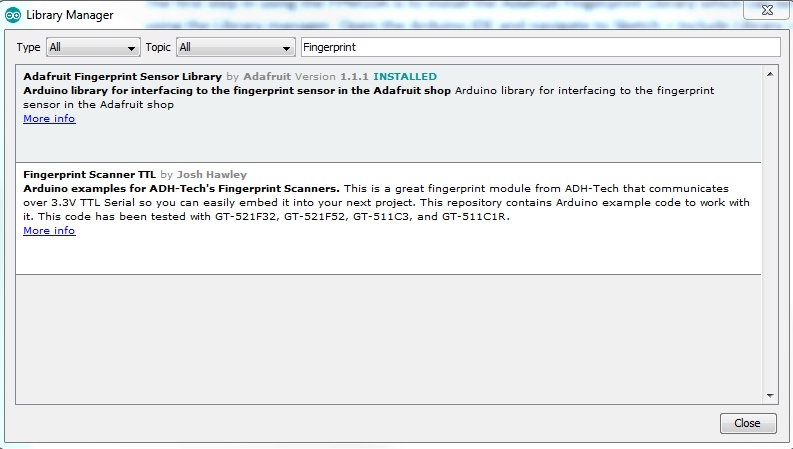Open the Topic filter dropdown

pyautogui.click(x=236, y=47)
